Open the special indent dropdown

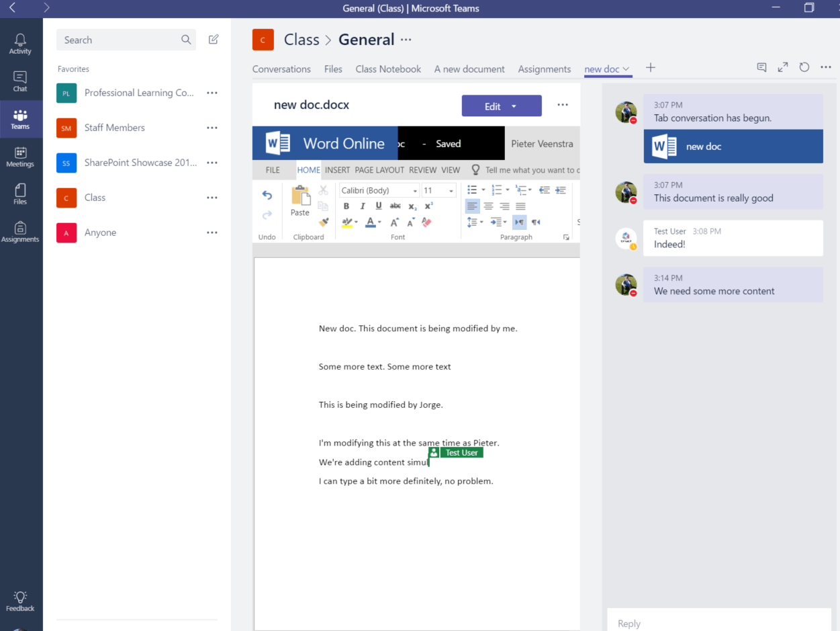tap(498, 222)
